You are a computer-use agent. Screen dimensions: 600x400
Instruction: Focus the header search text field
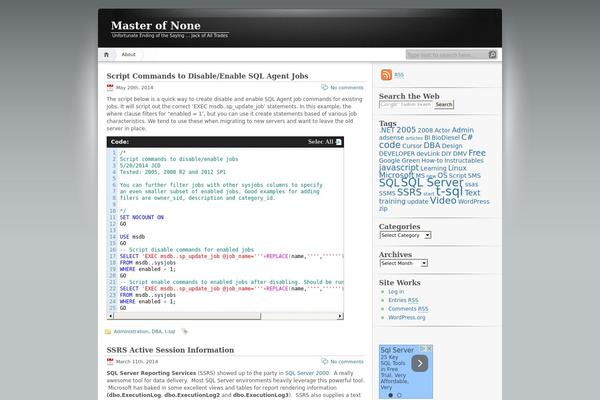pos(447,55)
